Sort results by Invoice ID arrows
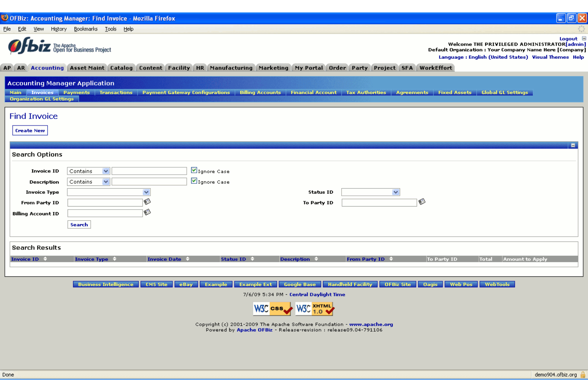Viewport: 588px width, 392px height. [45, 259]
